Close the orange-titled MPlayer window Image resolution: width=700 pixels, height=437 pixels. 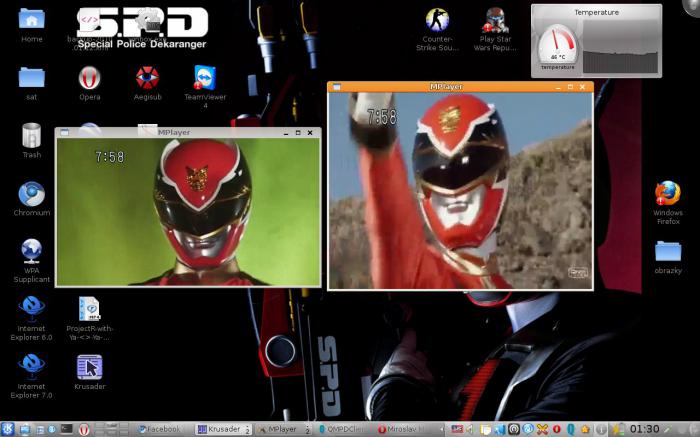pos(582,87)
